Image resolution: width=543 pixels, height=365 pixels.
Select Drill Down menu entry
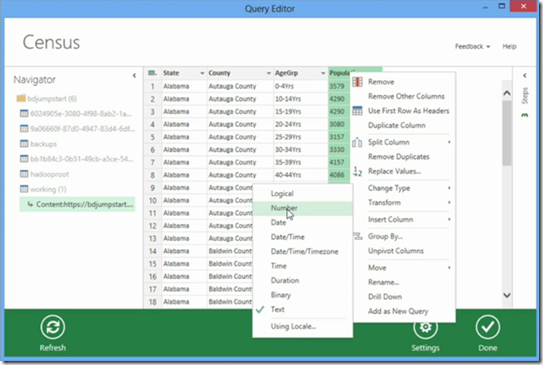(x=385, y=297)
